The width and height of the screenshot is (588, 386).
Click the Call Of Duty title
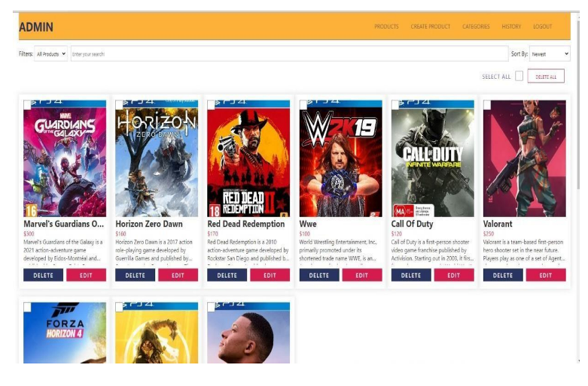412,224
